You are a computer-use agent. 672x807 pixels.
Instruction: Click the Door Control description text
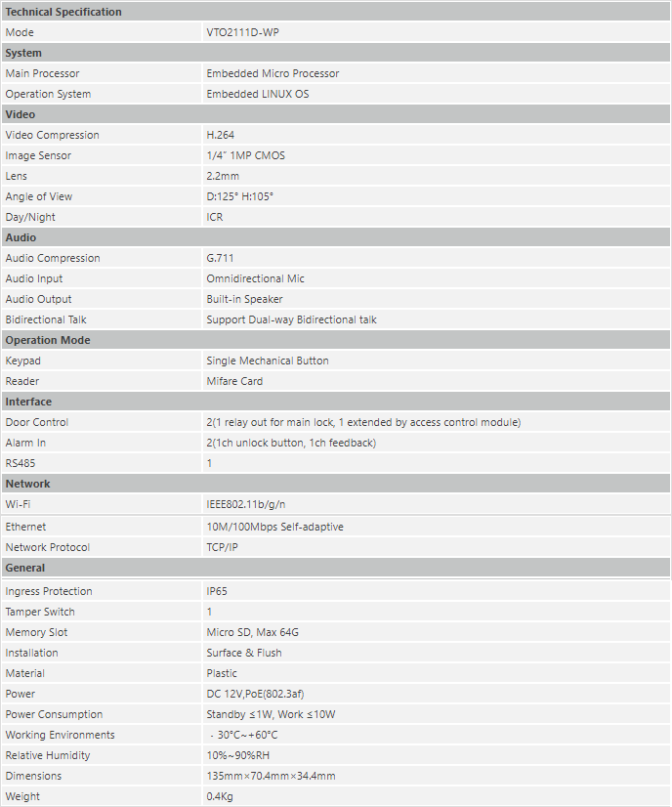click(x=363, y=422)
